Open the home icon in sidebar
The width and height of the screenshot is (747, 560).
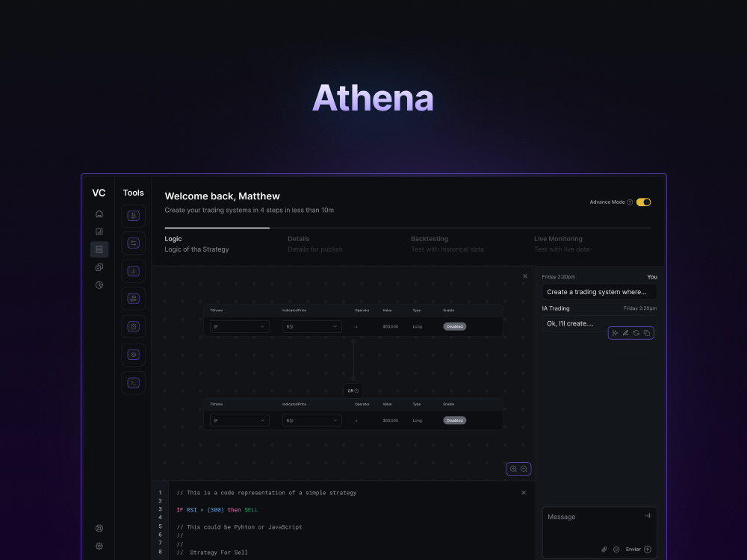[x=99, y=214]
